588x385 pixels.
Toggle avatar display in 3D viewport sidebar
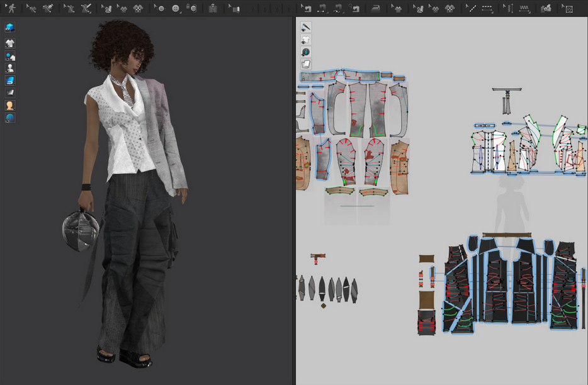pyautogui.click(x=10, y=68)
